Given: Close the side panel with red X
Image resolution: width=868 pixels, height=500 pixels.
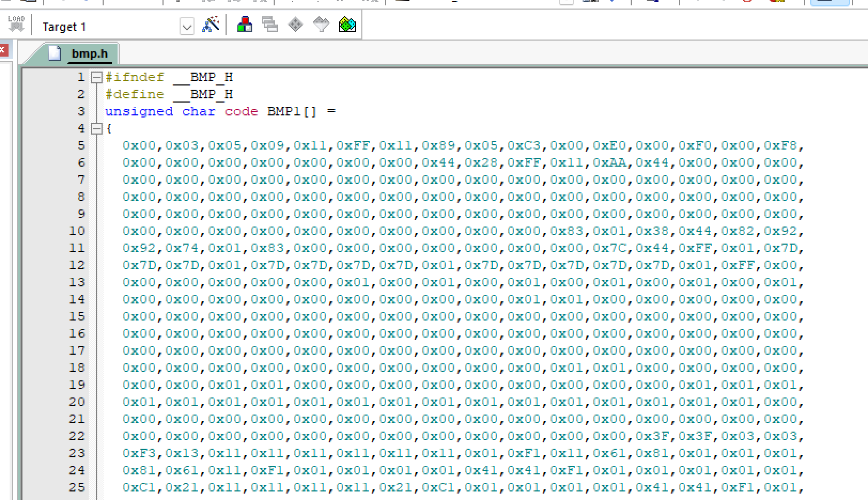Looking at the screenshot, I should [x=3, y=50].
